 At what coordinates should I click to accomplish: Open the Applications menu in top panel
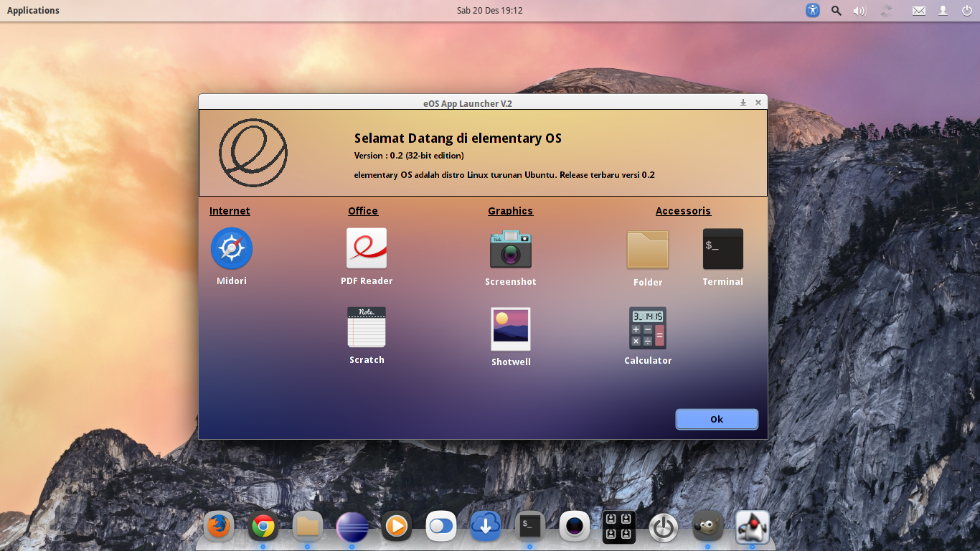[x=33, y=11]
